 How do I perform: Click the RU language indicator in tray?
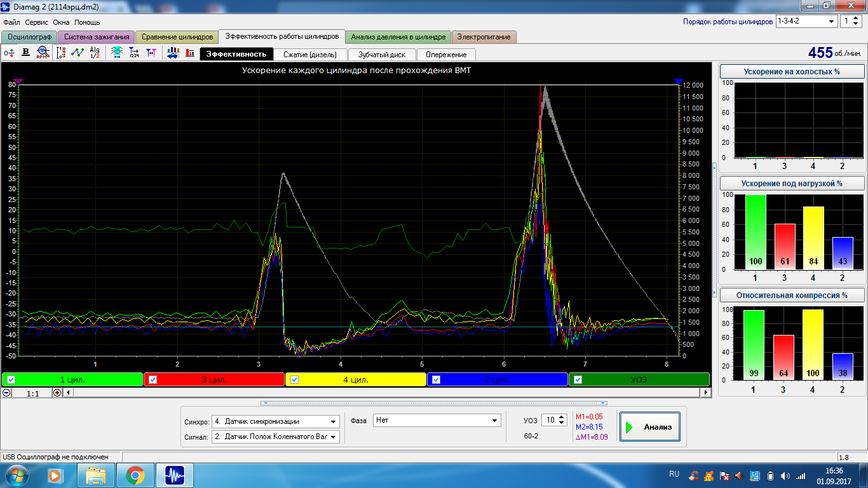(x=674, y=474)
